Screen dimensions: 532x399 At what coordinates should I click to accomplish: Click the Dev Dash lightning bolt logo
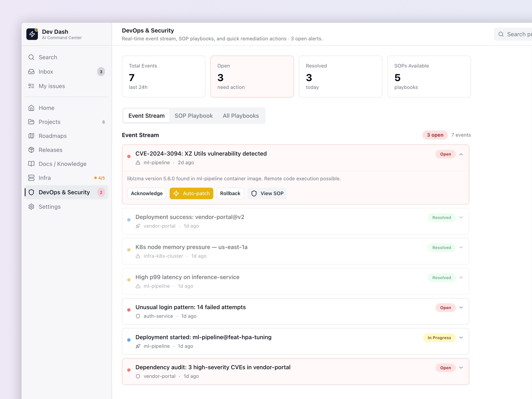pyautogui.click(x=32, y=34)
